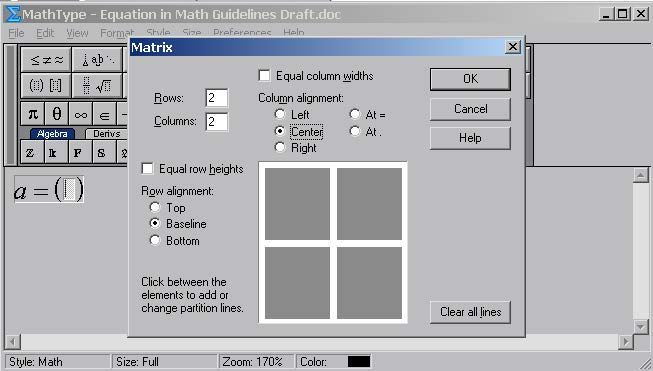Viewport: 653px width, 371px height.
Task: Enable Equal row heights checkbox
Action: tap(147, 169)
